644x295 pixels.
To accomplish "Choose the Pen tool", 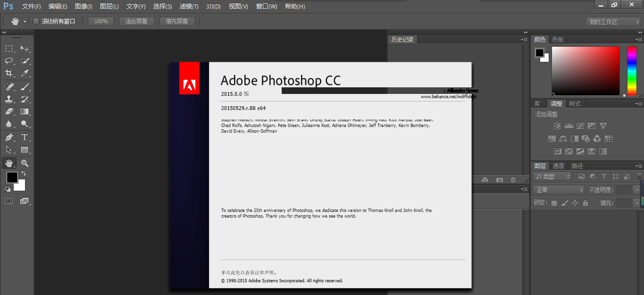I will (x=9, y=137).
